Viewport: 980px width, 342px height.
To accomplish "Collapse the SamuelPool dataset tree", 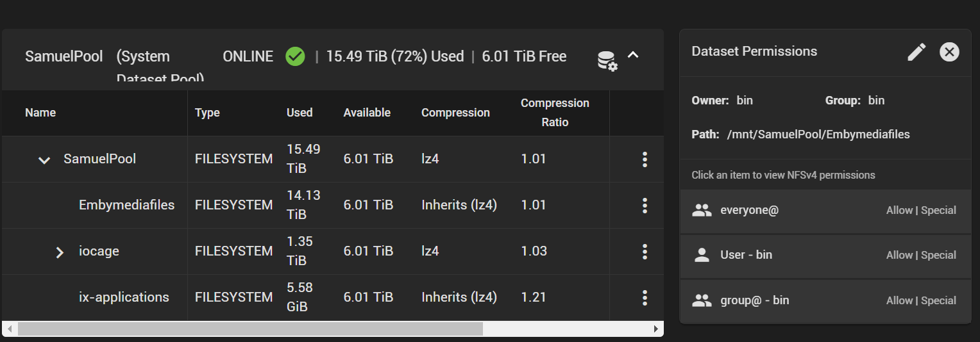I will [x=44, y=160].
